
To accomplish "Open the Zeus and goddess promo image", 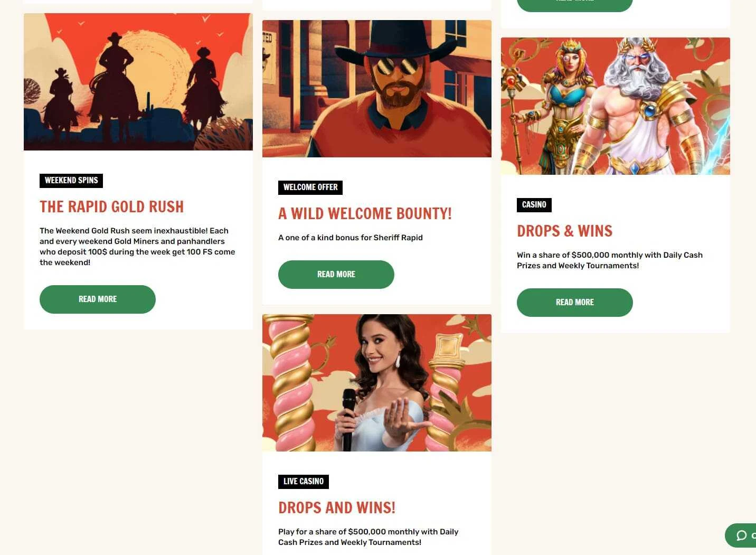I will tap(616, 106).
